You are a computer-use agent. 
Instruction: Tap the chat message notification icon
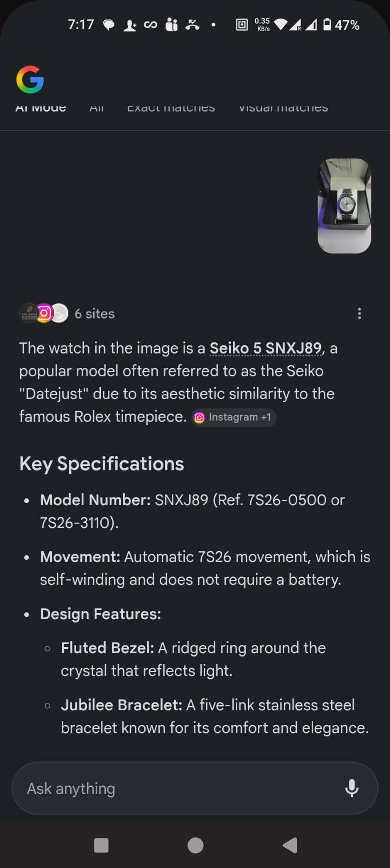[x=109, y=25]
